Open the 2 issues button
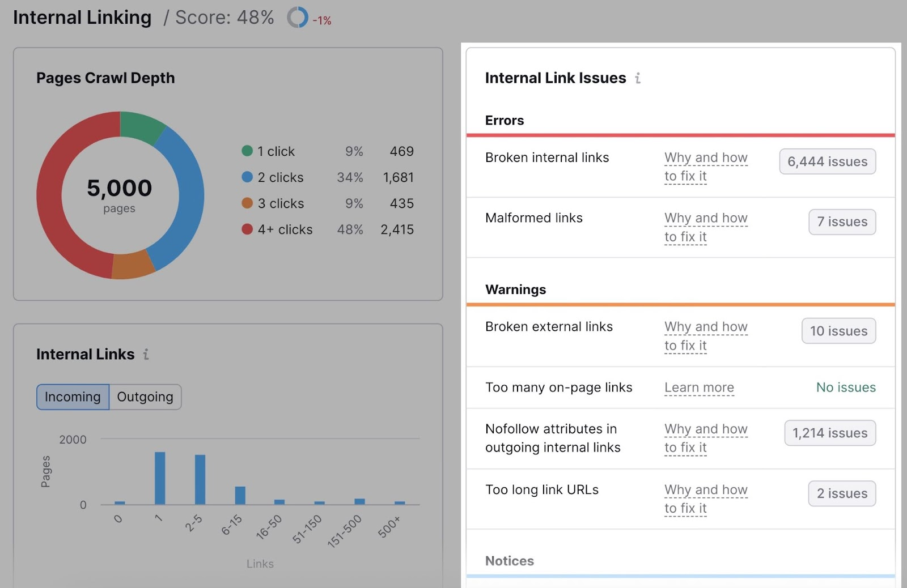Viewport: 907px width, 588px height. pyautogui.click(x=842, y=493)
